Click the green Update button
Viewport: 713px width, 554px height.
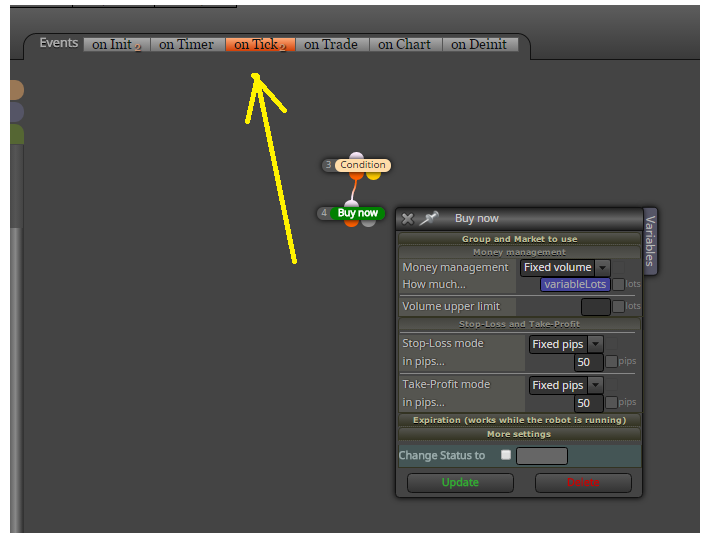(460, 483)
